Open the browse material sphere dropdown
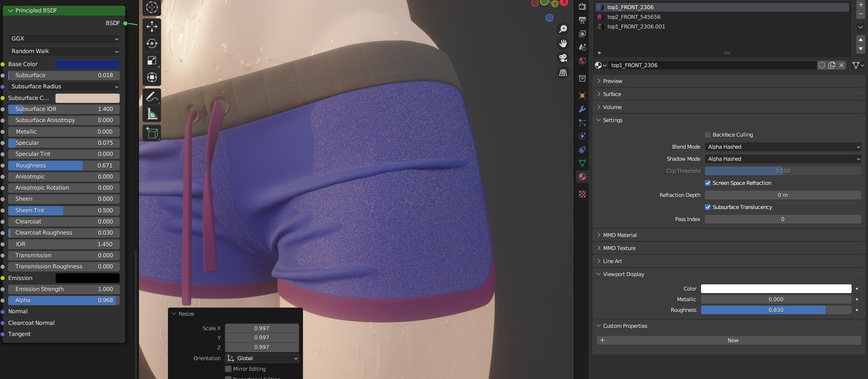This screenshot has height=379, width=868. point(601,65)
